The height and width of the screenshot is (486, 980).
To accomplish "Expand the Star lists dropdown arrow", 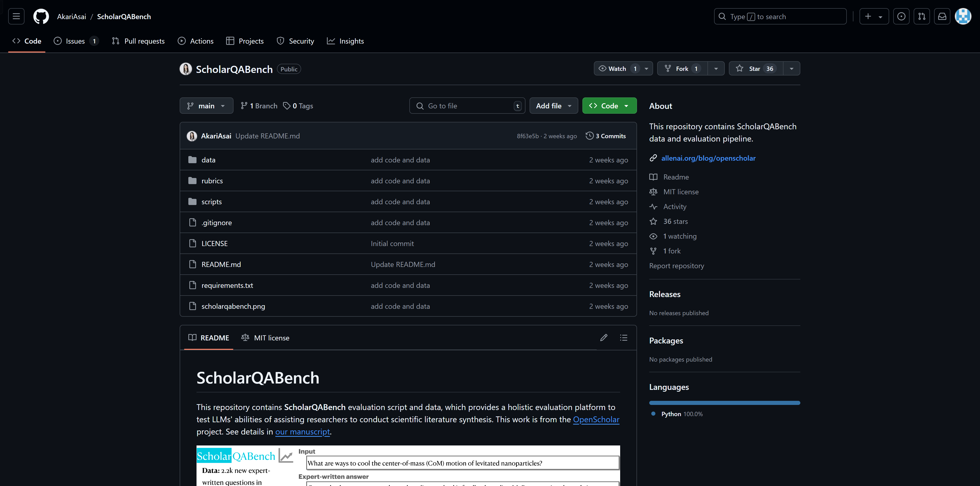I will pyautogui.click(x=792, y=68).
